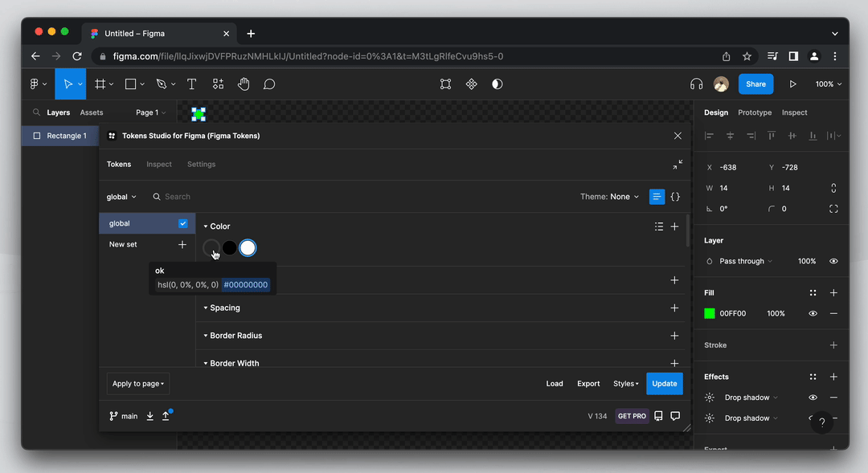Toggle visibility of the first Drop shadow effect
868x473 pixels.
(812, 397)
